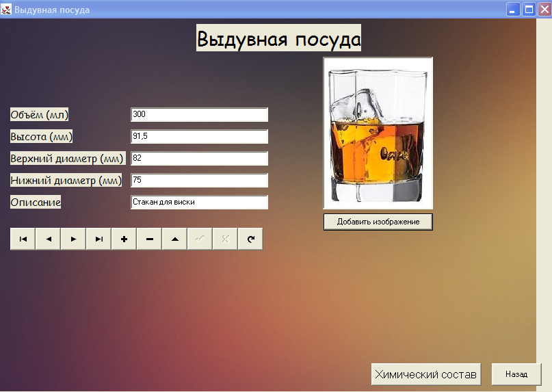This screenshot has width=552, height=392.
Task: Insert new record with plus button
Action: tap(124, 239)
